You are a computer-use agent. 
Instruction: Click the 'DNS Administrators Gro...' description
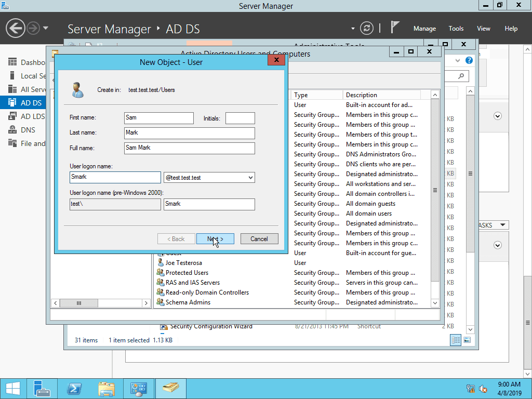pos(381,154)
